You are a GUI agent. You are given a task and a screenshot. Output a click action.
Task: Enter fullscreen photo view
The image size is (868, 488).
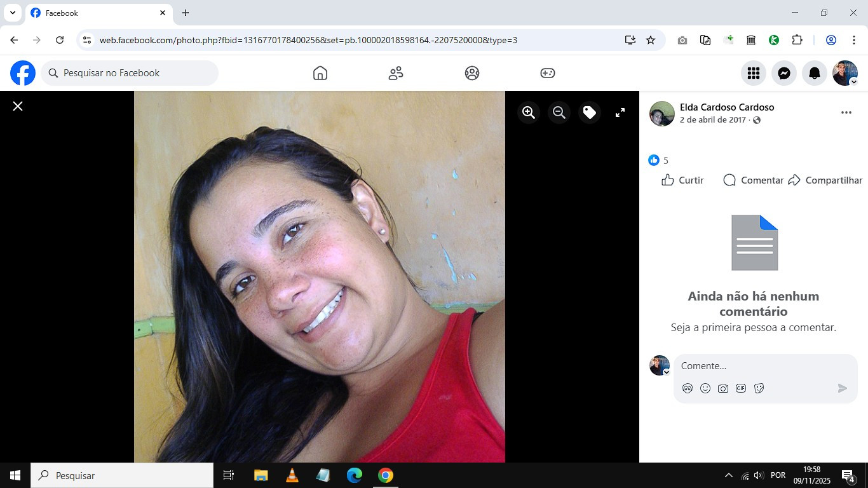[x=620, y=112]
